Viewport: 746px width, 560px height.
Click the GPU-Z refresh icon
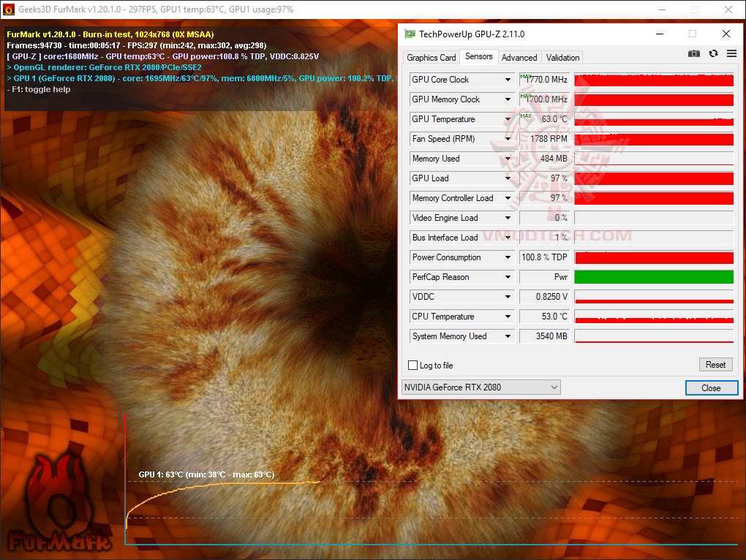[713, 53]
